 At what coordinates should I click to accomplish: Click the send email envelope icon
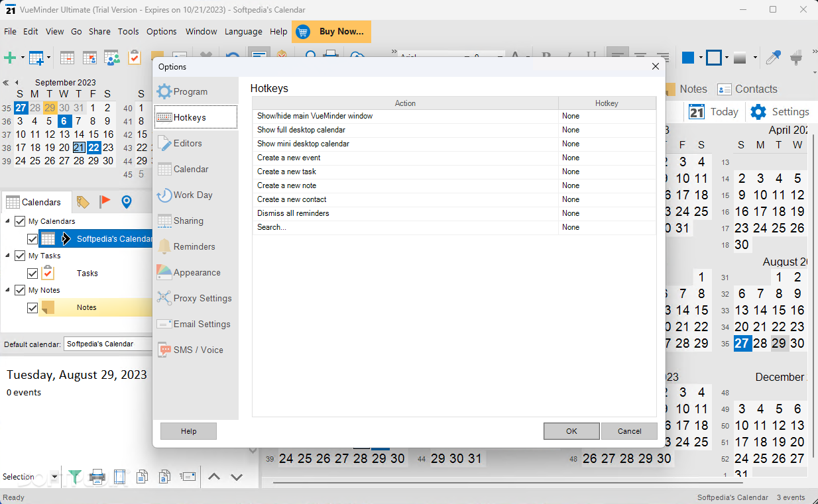pyautogui.click(x=188, y=476)
